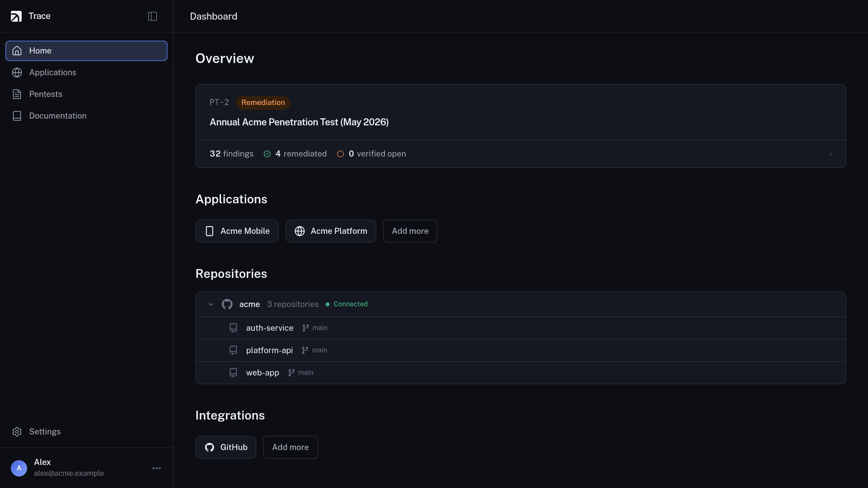The height and width of the screenshot is (488, 868).
Task: Select the platform-api repository row
Action: click(521, 350)
